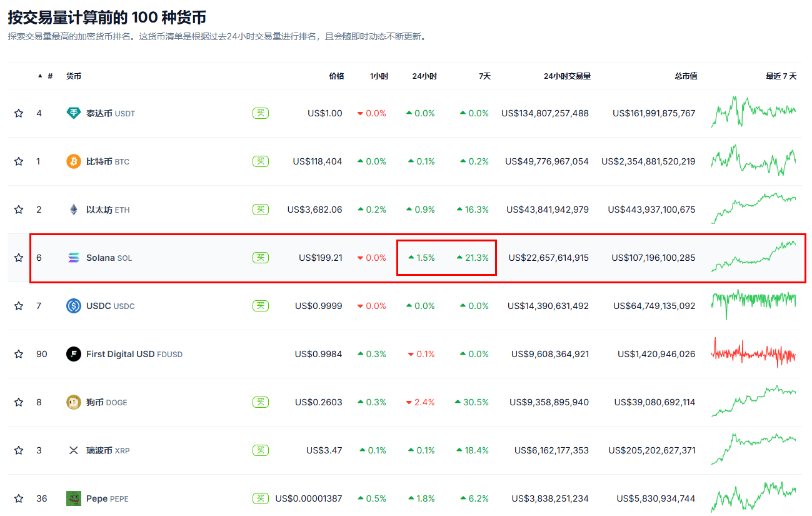Click the 买 button for Ethereum

point(261,210)
